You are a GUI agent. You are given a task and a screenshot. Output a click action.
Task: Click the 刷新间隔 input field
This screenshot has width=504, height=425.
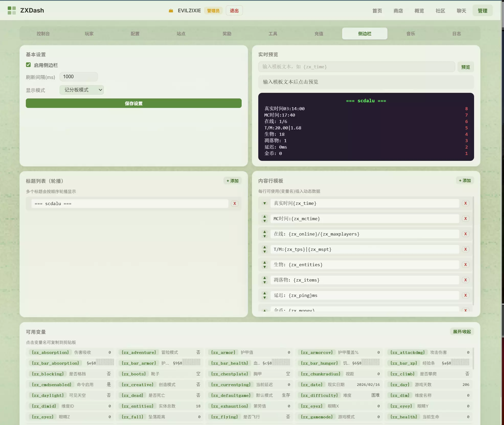pos(79,77)
